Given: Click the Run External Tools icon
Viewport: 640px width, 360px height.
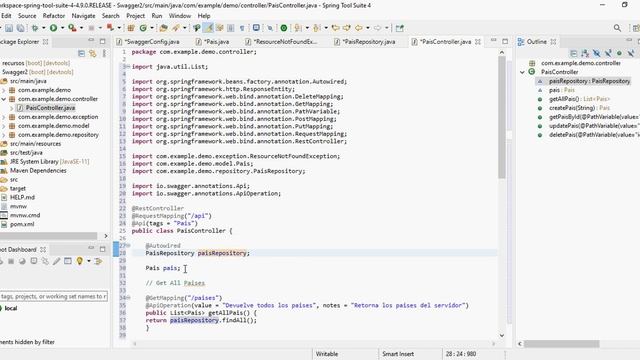Looking at the screenshot, I should click(x=72, y=28).
